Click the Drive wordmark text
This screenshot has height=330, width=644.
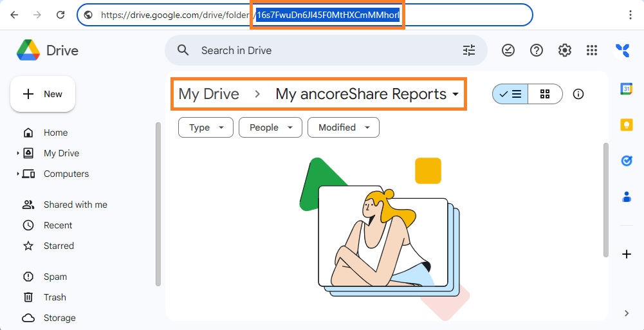(x=62, y=51)
